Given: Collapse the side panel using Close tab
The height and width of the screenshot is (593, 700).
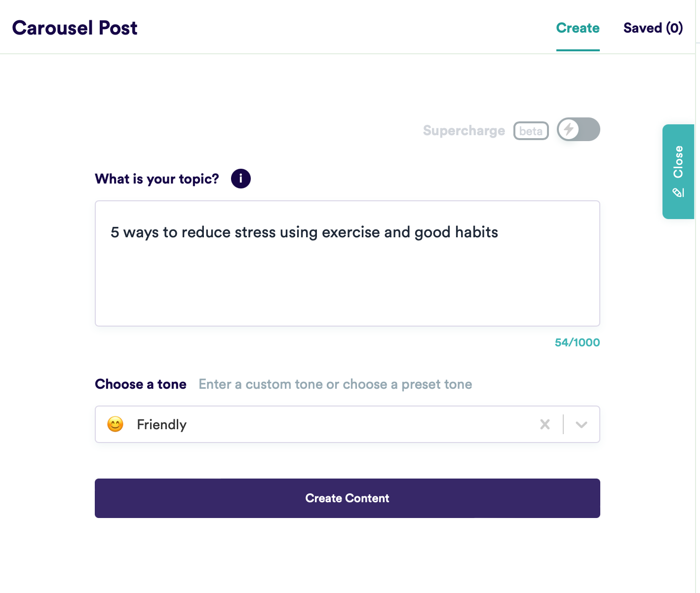Looking at the screenshot, I should pyautogui.click(x=678, y=172).
